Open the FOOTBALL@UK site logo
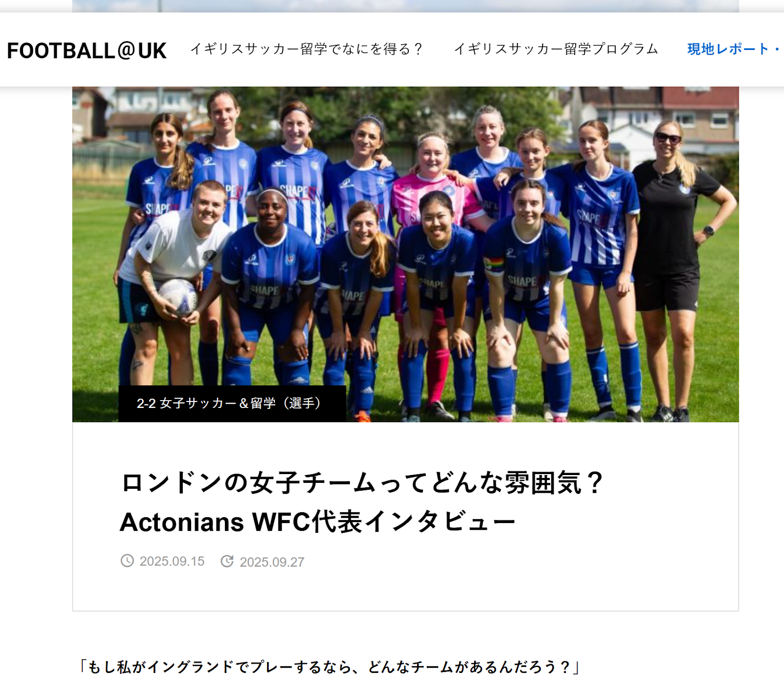The width and height of the screenshot is (784, 692). tap(87, 51)
